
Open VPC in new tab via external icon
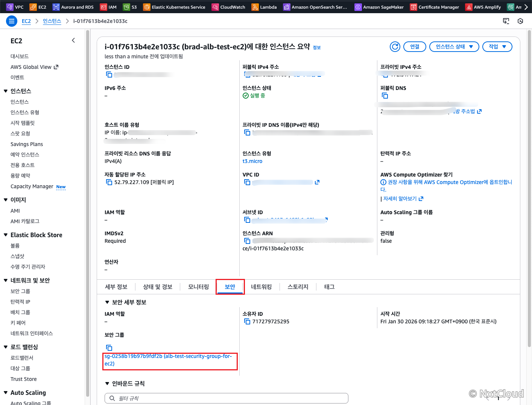(317, 182)
